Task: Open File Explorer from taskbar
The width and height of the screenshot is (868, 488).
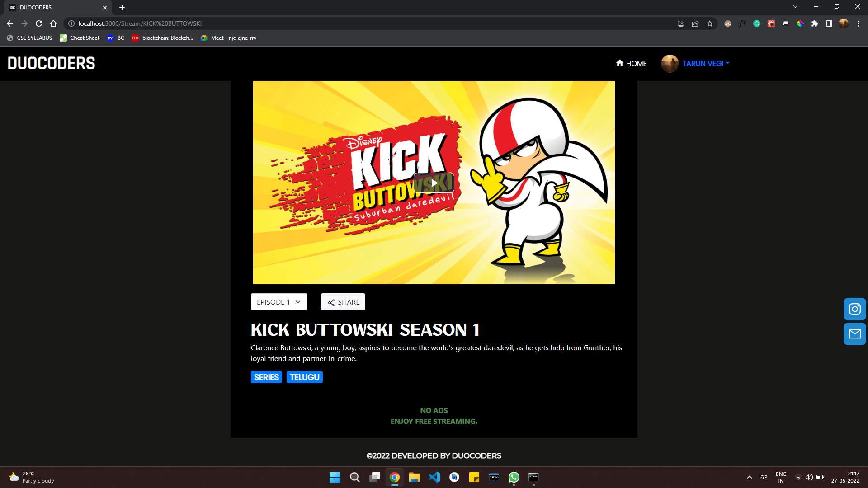Action: coord(415,477)
